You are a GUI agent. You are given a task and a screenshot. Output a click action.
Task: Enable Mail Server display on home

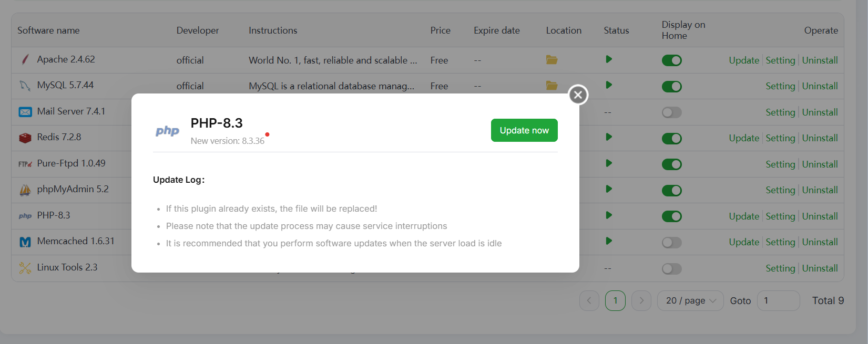[671, 112]
